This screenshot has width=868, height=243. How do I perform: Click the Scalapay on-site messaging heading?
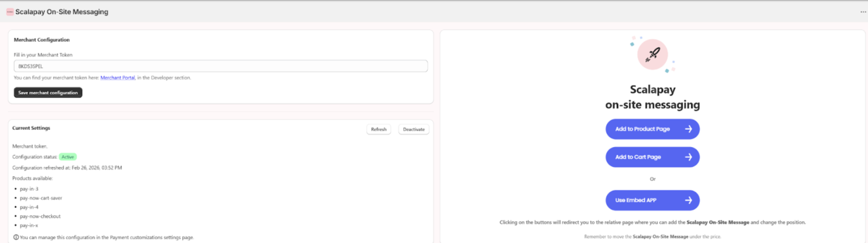point(653,97)
